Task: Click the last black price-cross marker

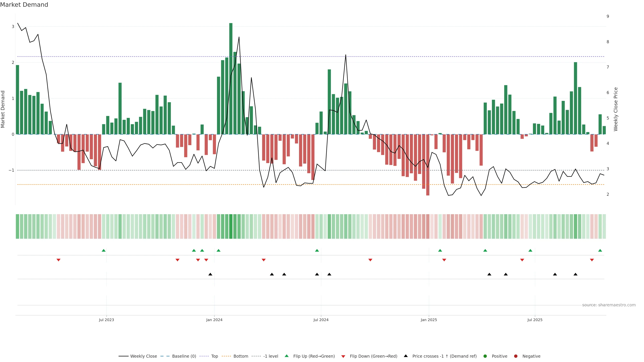Action: (576, 274)
